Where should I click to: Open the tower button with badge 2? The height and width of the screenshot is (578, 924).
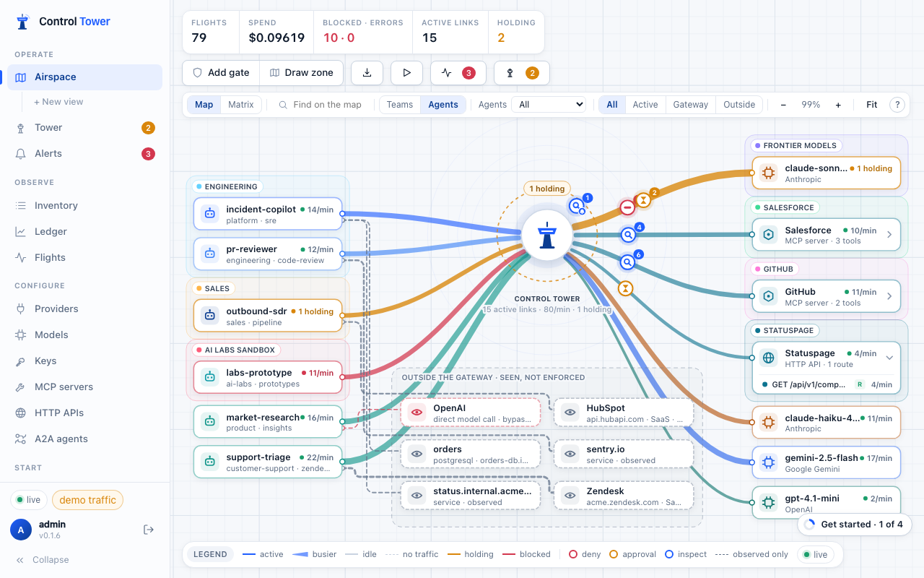[521, 72]
